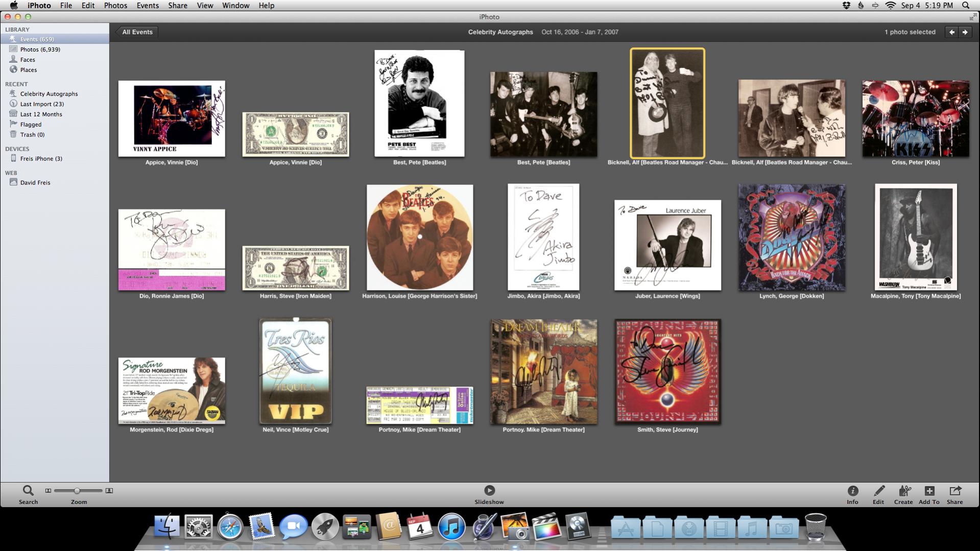Click the Wi-Fi status icon

(x=891, y=6)
